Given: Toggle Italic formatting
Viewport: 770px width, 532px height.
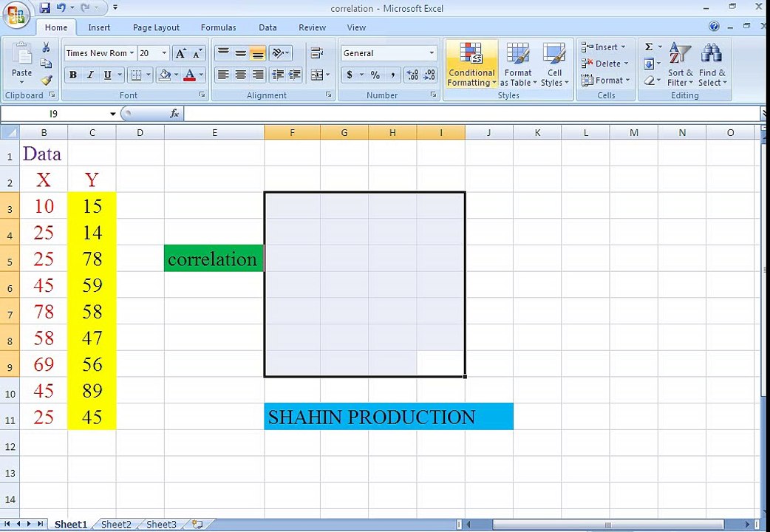Looking at the screenshot, I should [90, 75].
